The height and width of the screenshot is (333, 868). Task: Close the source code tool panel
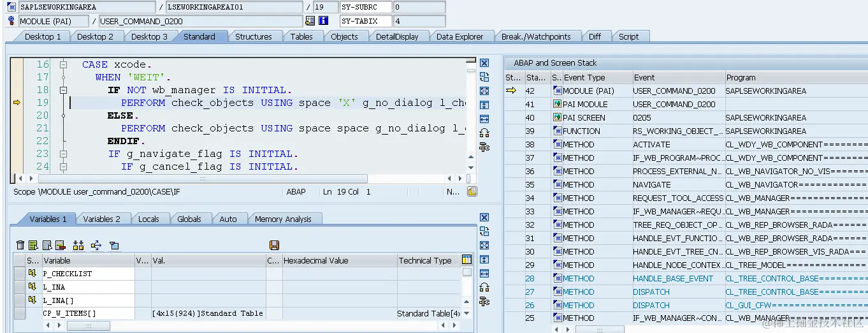pos(484,63)
